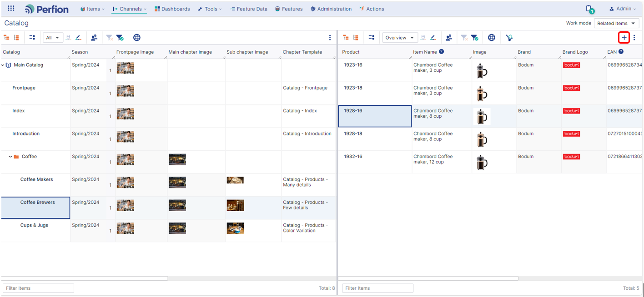Click the trolley cart icon in Product toolbar
This screenshot has width=644, height=297.
(509, 38)
